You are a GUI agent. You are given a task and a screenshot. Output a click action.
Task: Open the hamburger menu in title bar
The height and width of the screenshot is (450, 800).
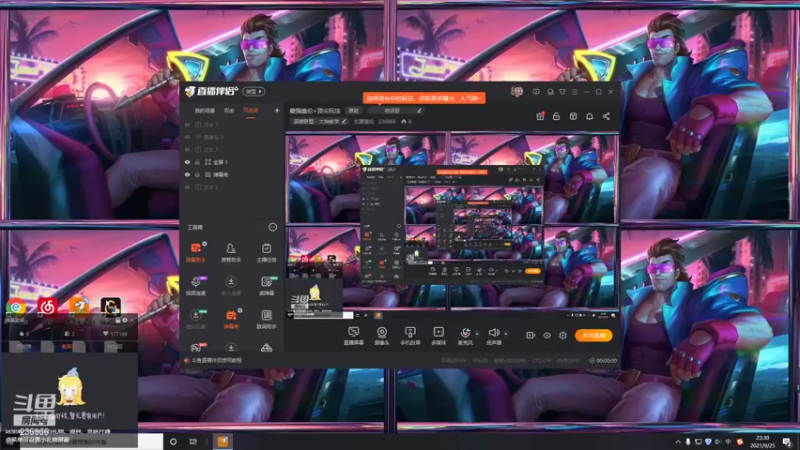tap(574, 92)
